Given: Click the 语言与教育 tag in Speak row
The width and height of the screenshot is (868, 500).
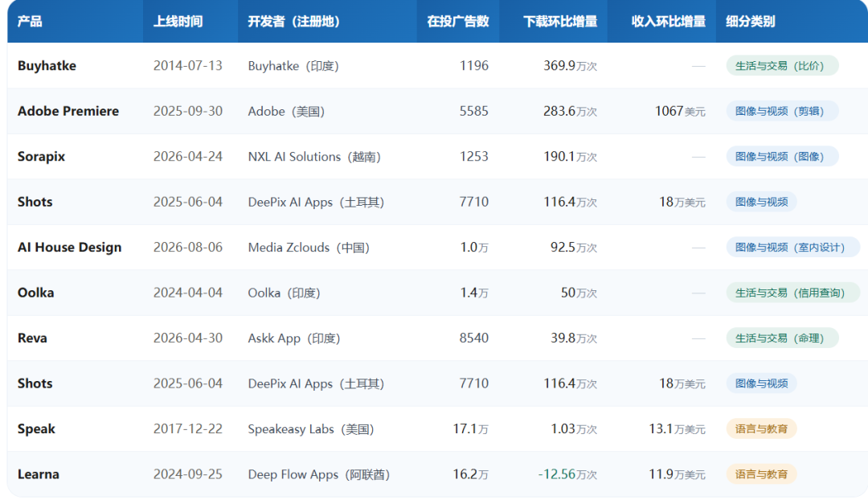Looking at the screenshot, I should (761, 429).
